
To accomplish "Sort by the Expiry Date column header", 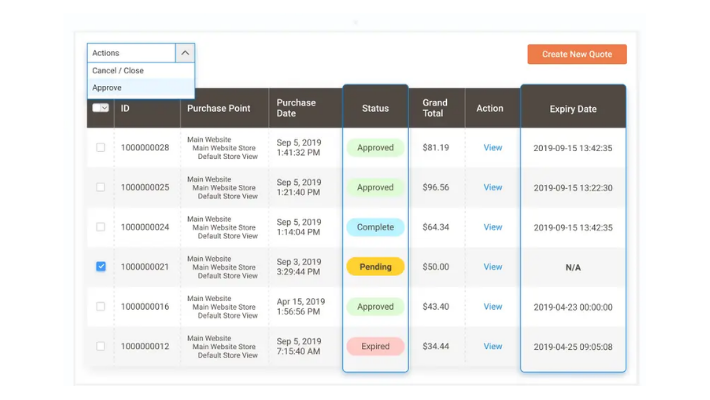I will tap(573, 109).
